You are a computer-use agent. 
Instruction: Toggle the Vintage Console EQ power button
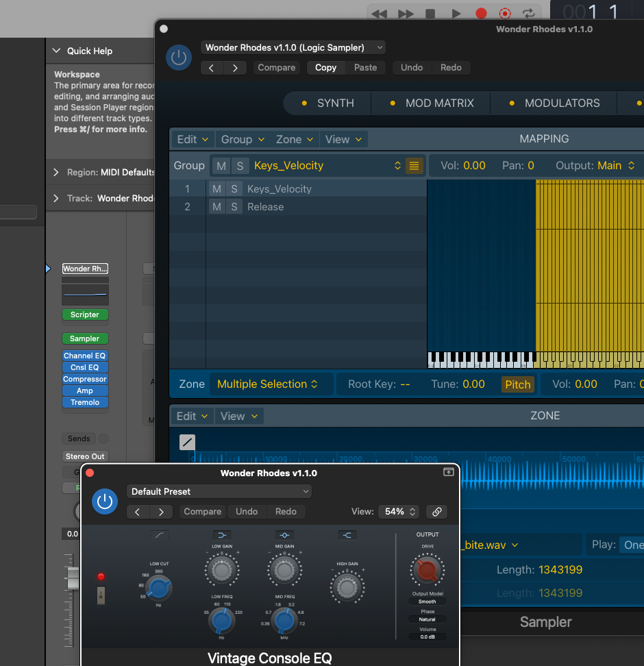tap(105, 501)
